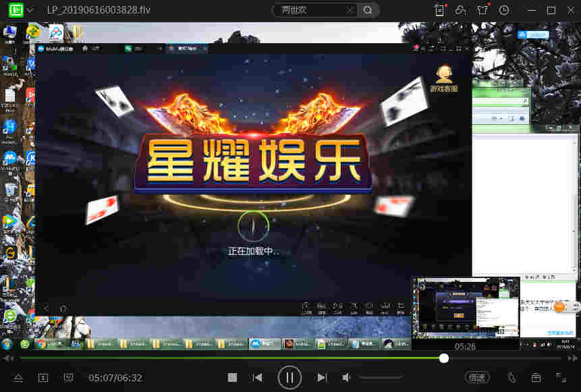581x392 pixels.
Task: Open the playback history clock icon
Action: [504, 10]
